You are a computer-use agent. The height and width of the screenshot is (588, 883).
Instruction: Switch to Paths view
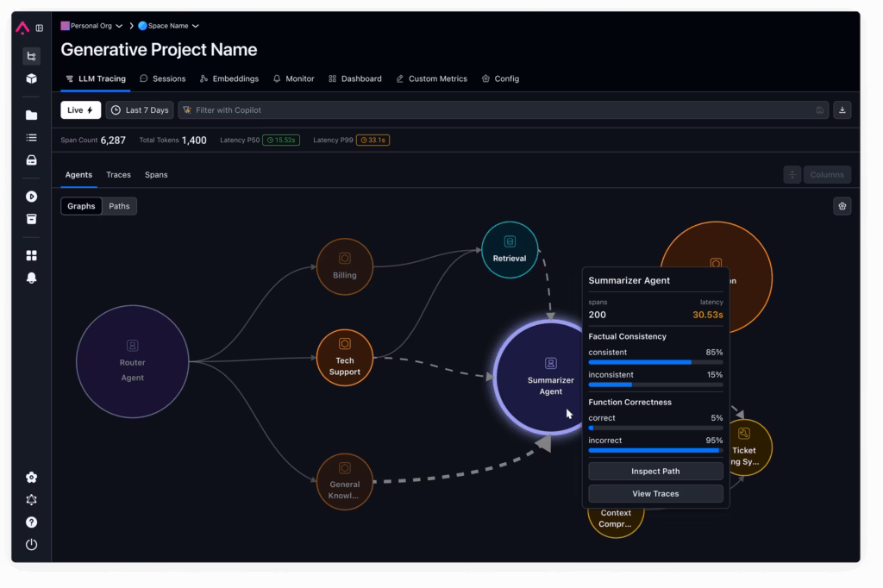tap(119, 206)
